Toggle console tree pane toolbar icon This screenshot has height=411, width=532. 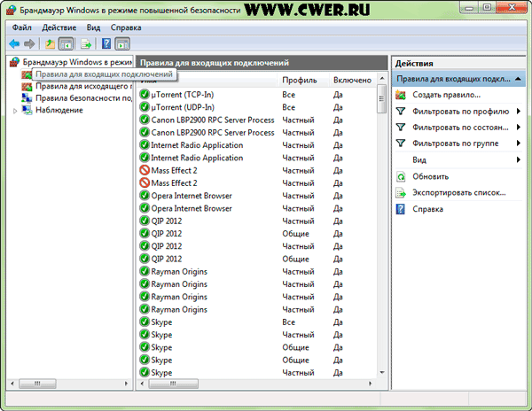66,43
